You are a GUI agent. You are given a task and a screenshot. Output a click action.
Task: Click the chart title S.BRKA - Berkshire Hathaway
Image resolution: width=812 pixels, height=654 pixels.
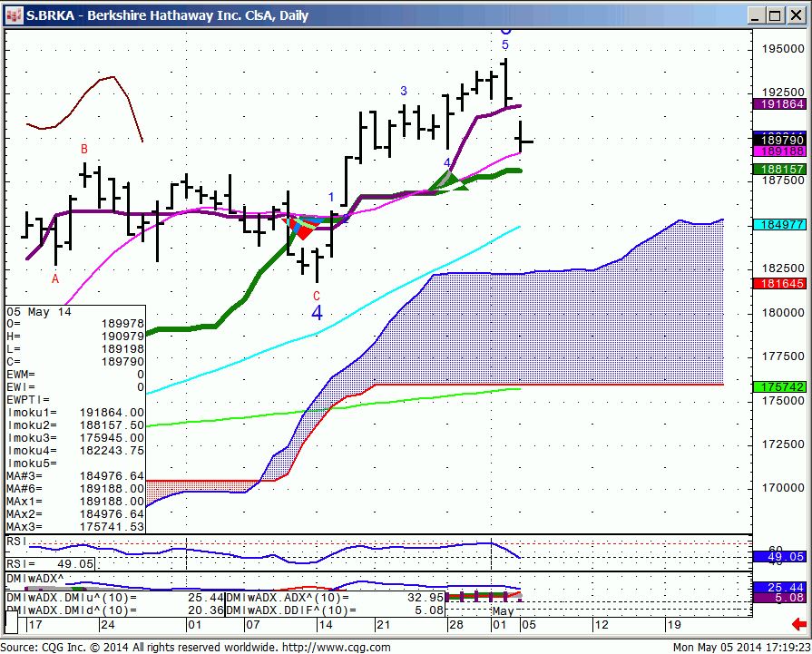(167, 15)
